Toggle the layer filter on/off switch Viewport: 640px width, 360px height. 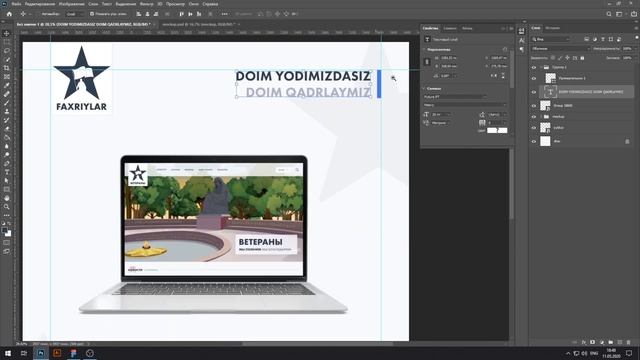coord(636,39)
